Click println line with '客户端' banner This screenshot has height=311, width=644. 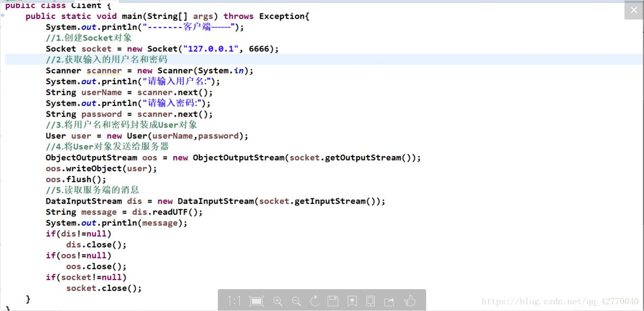click(145, 27)
